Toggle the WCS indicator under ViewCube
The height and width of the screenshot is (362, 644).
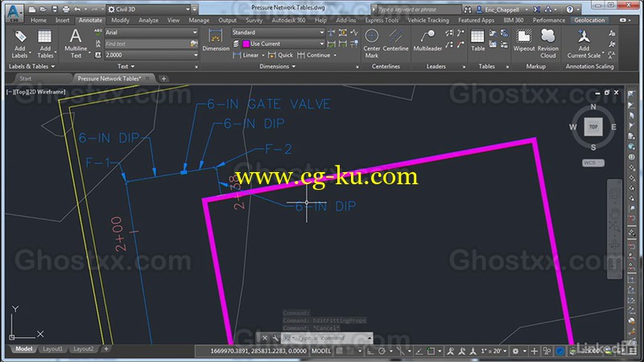pyautogui.click(x=593, y=163)
